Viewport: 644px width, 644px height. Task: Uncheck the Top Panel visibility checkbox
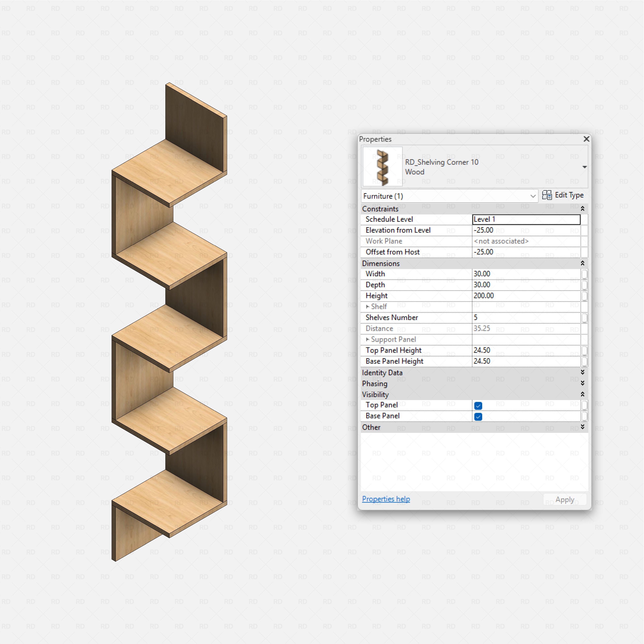click(478, 405)
